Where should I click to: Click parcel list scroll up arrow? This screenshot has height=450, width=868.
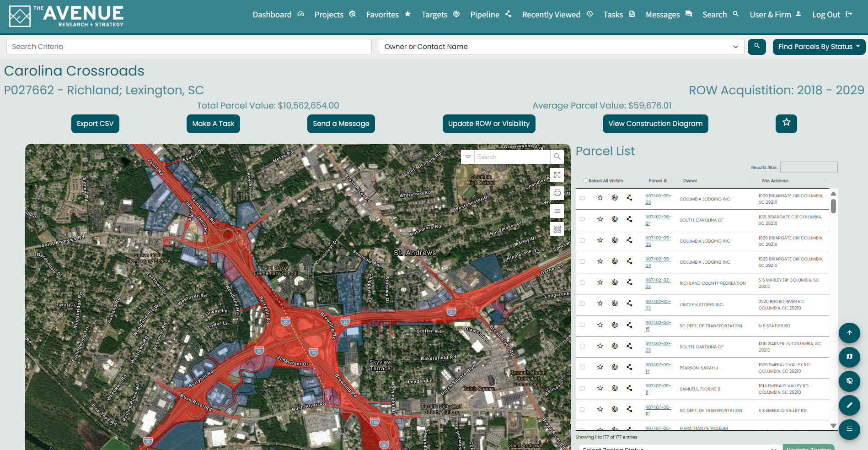pos(833,194)
